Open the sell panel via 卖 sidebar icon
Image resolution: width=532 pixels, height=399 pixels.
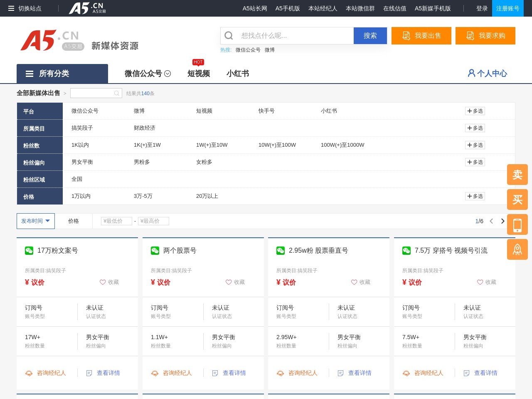point(517,175)
